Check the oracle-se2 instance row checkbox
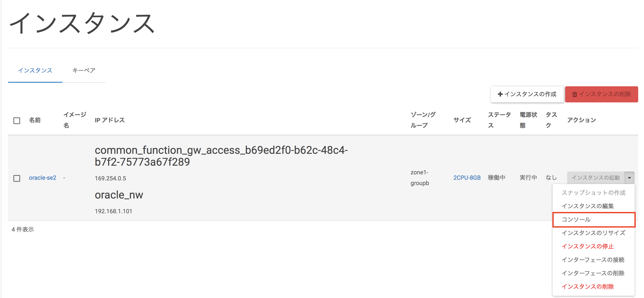This screenshot has height=298, width=644. point(17,178)
